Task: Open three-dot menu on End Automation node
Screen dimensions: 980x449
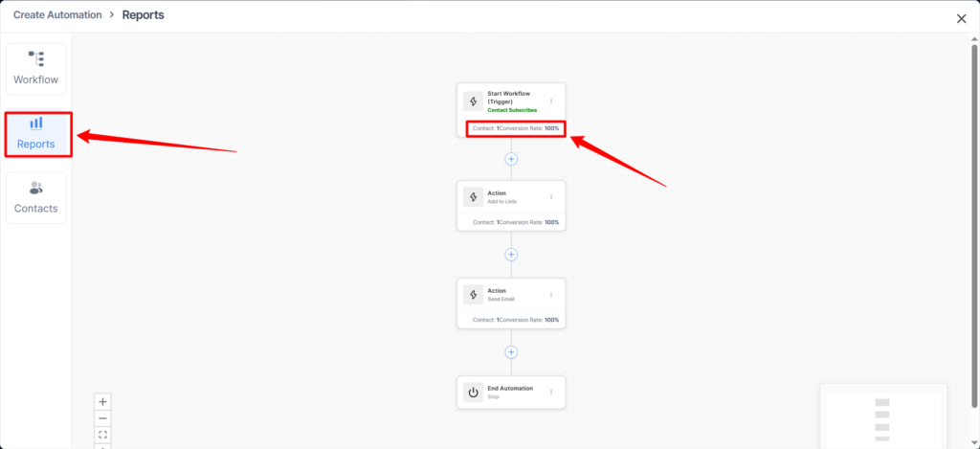Action: pyautogui.click(x=551, y=392)
